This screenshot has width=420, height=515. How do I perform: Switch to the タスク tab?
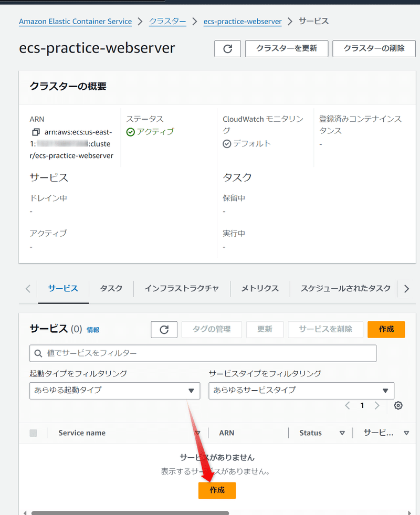point(111,288)
